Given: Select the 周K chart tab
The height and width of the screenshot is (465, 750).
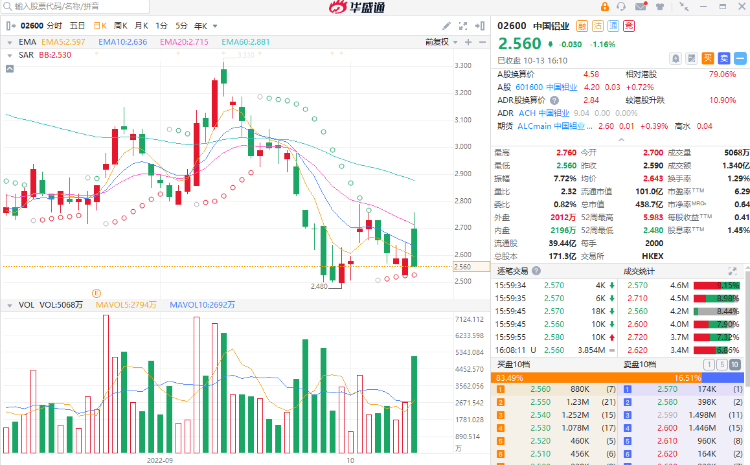Looking at the screenshot, I should [x=121, y=26].
